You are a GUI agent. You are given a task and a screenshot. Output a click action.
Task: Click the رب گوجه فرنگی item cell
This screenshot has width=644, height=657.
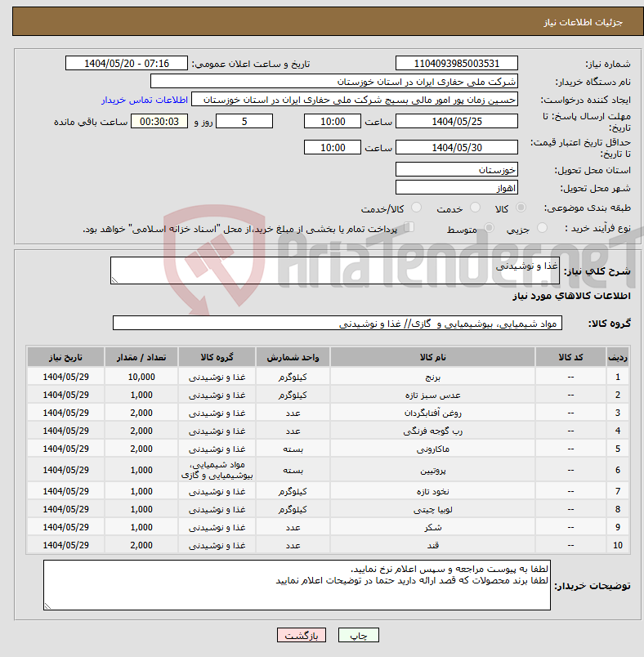point(433,431)
